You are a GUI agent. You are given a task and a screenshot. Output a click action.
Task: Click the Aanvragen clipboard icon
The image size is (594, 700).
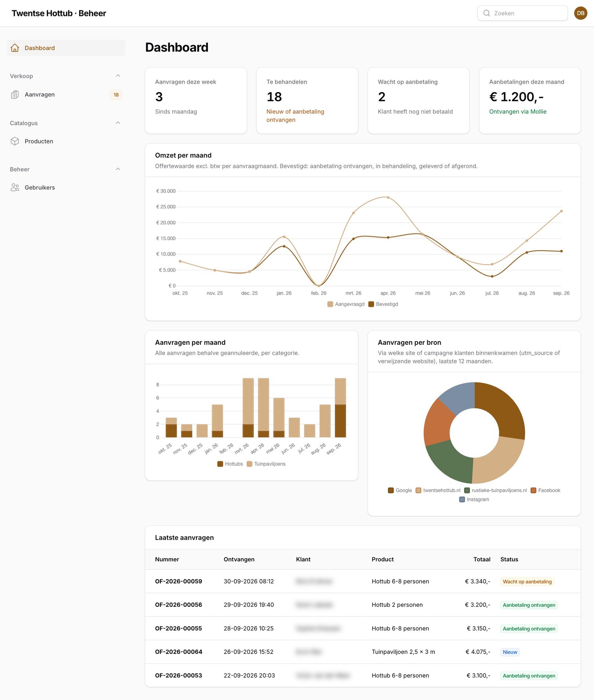tap(15, 95)
